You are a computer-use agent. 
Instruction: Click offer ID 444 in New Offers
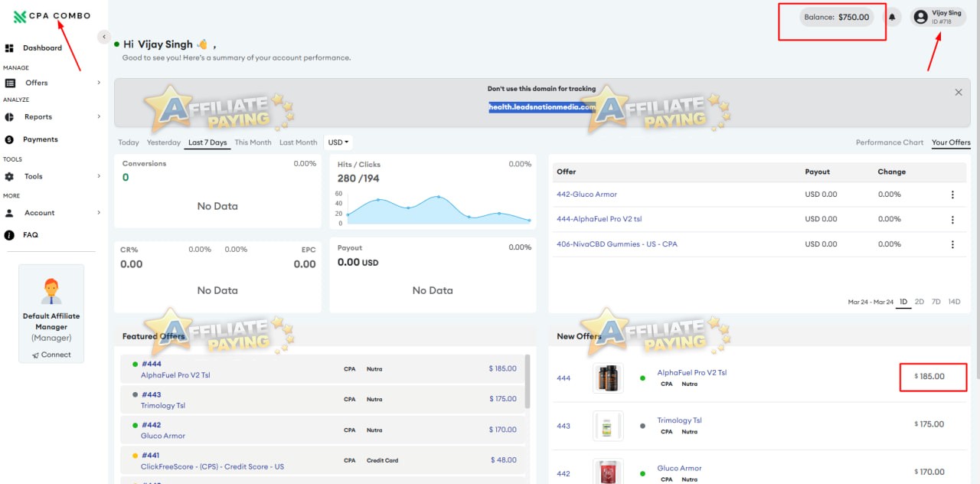563,378
